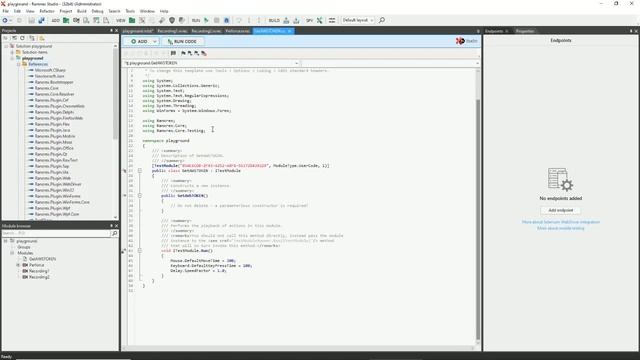Close the active GetAWSTOKEN.cs tab

coord(289,31)
